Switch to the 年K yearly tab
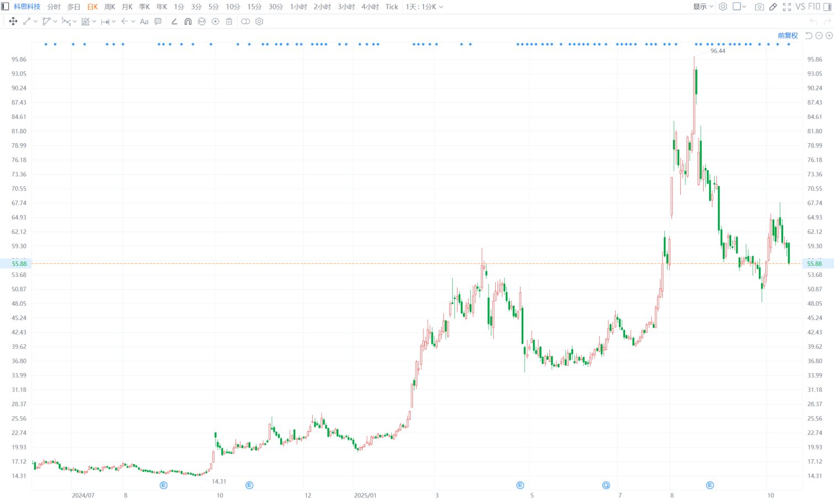Viewport: 834px width, 504px height. coord(161,7)
